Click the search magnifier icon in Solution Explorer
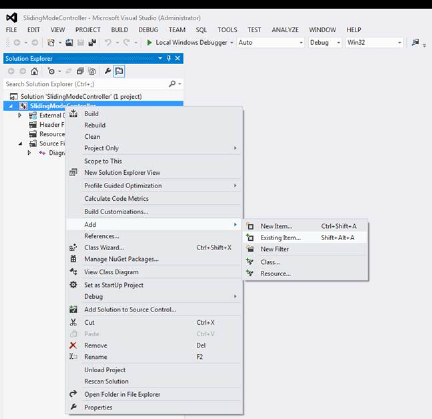Screen dimensions: 432x419 172,84
